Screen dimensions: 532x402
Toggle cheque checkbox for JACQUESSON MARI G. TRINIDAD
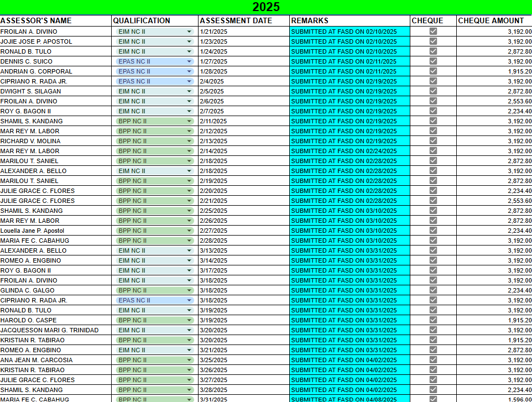pos(433,330)
